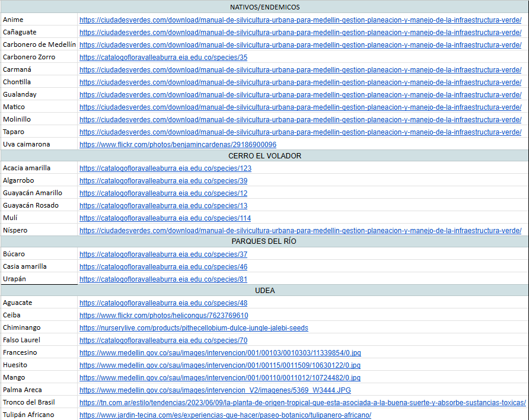Select the Chiminango name cell
Viewport: 529px width, 420px height.
[39, 327]
